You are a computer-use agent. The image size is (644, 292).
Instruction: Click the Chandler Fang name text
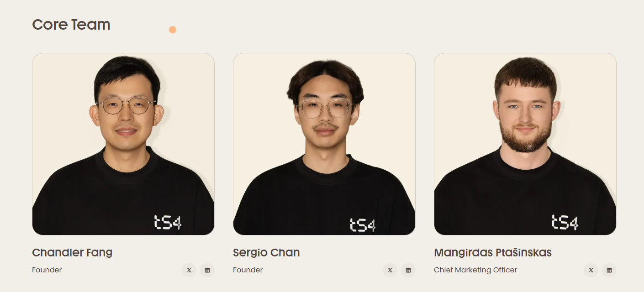72,252
